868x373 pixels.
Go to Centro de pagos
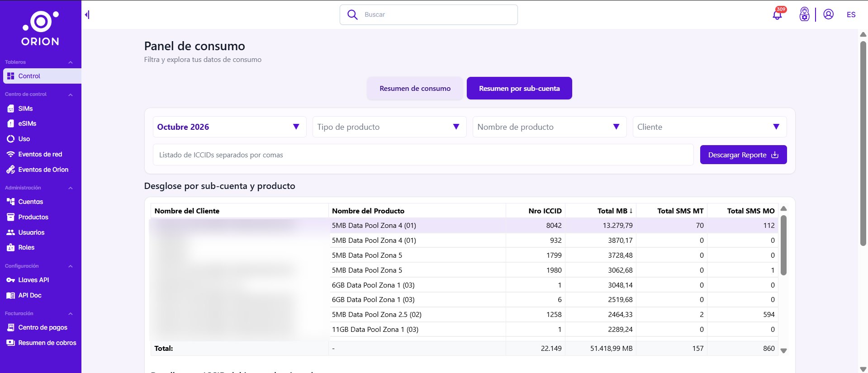(x=43, y=327)
